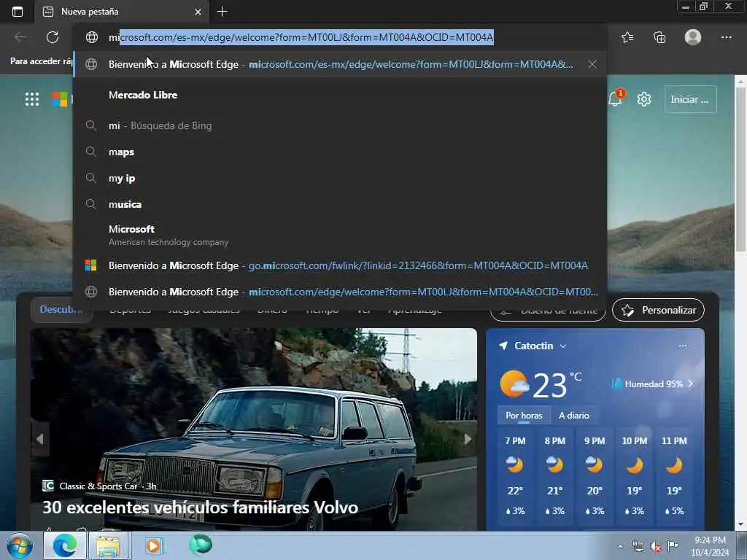Go to previous news slide arrow

click(40, 439)
